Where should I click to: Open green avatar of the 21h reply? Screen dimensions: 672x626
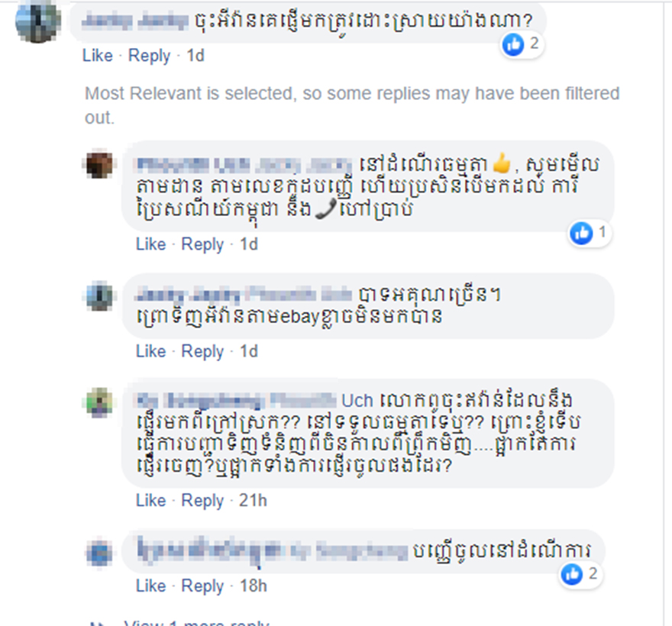tap(99, 402)
